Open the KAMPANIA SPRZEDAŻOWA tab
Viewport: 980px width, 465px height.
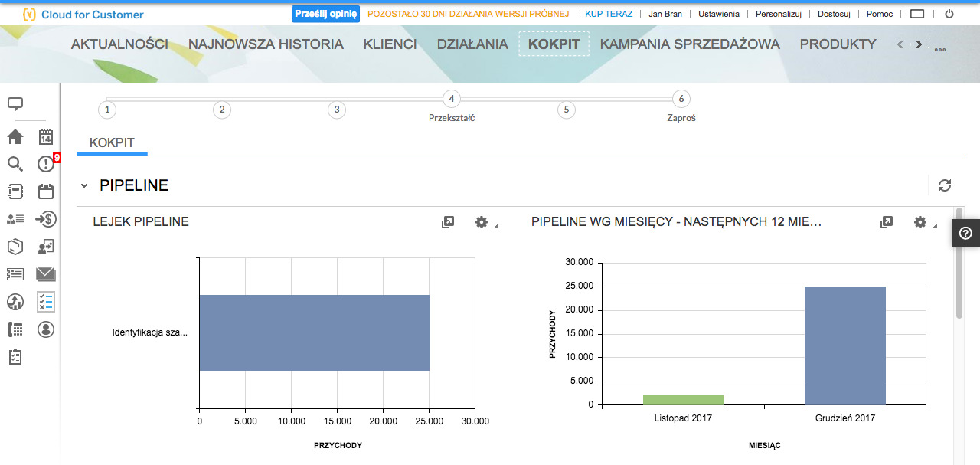690,44
